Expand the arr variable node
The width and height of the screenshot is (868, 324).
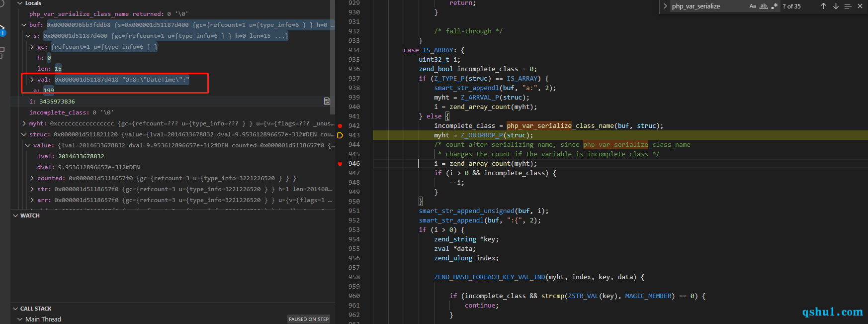point(32,200)
